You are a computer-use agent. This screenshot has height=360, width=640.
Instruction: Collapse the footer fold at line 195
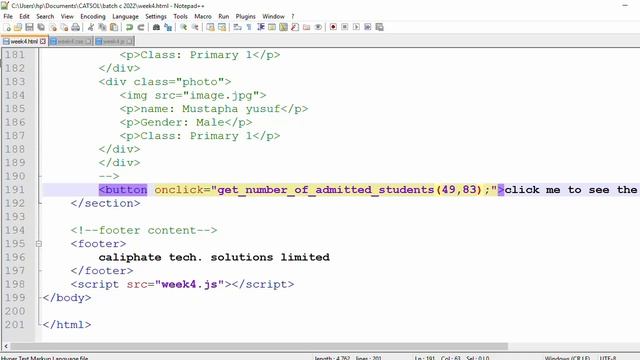coord(38,244)
